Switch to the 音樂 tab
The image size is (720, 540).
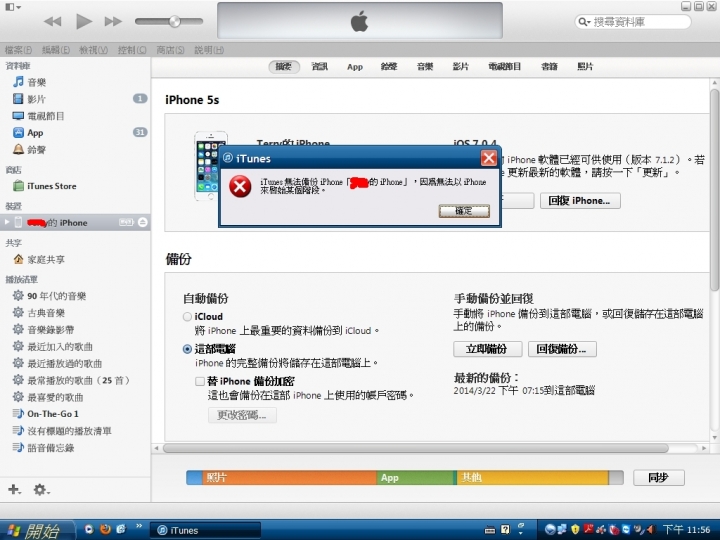pos(425,67)
